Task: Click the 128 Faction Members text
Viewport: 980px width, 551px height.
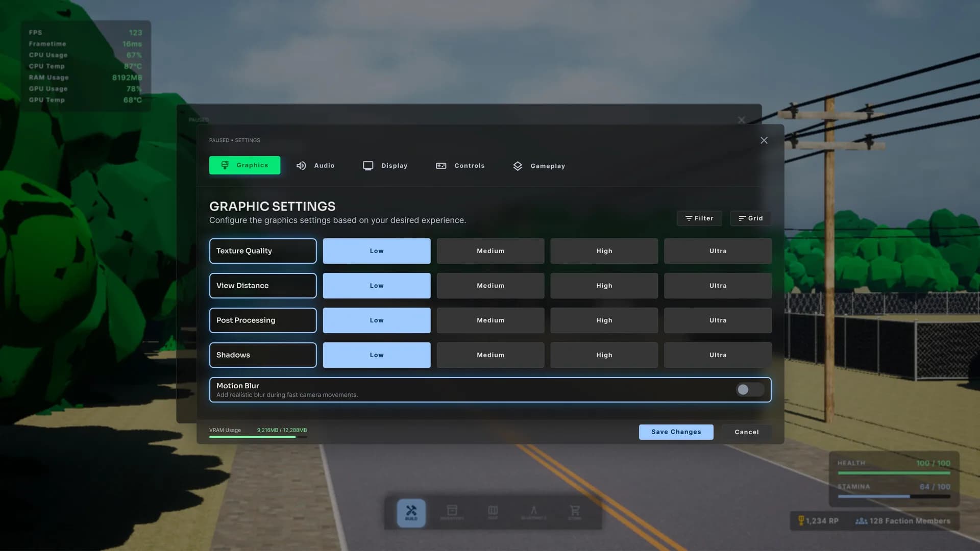Action: 910,521
